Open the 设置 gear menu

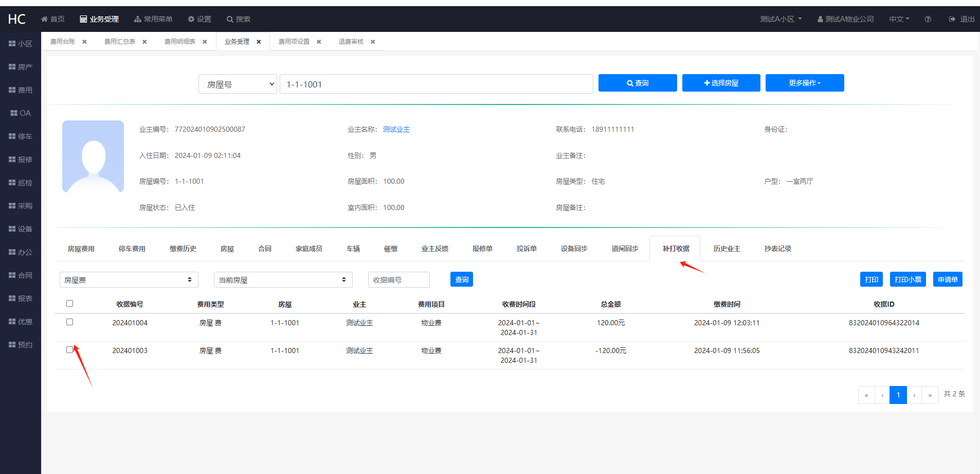point(199,19)
